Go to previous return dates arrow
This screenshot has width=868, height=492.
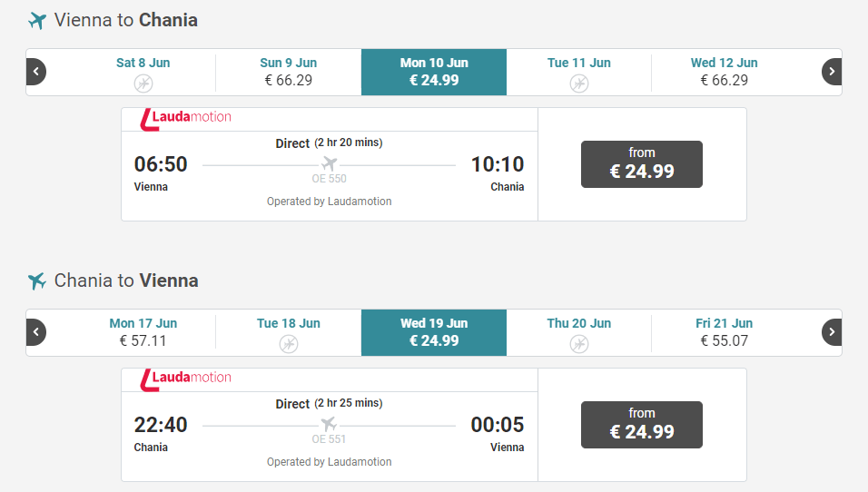(36, 332)
